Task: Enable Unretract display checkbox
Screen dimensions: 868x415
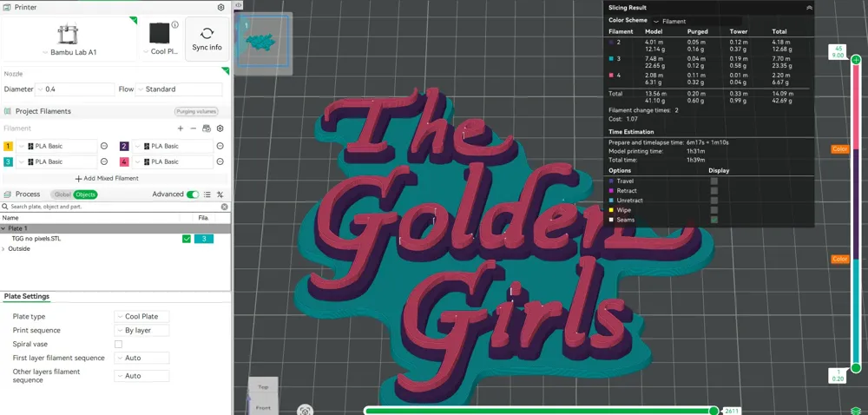Action: coord(714,201)
